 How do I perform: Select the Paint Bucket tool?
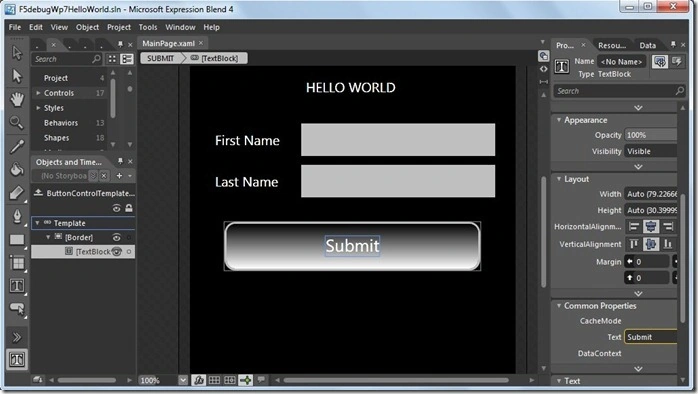click(x=17, y=169)
